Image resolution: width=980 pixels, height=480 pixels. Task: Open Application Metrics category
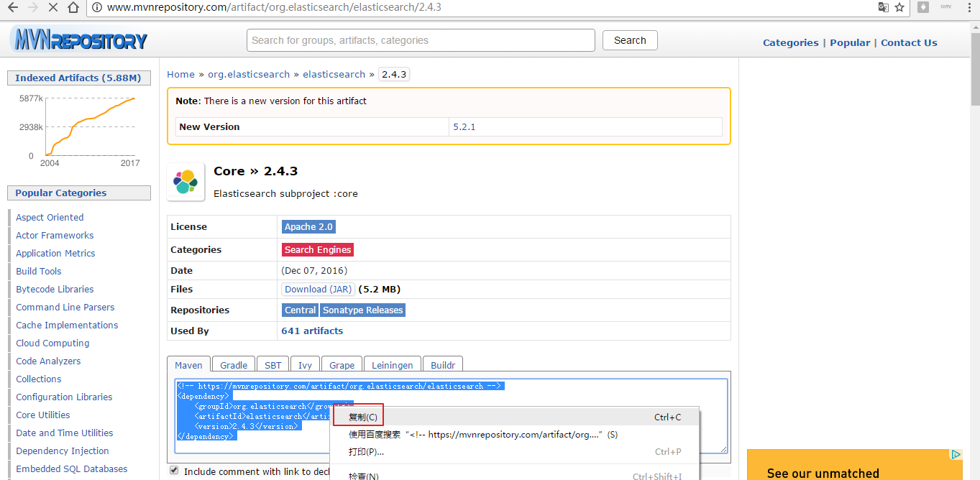coord(55,253)
